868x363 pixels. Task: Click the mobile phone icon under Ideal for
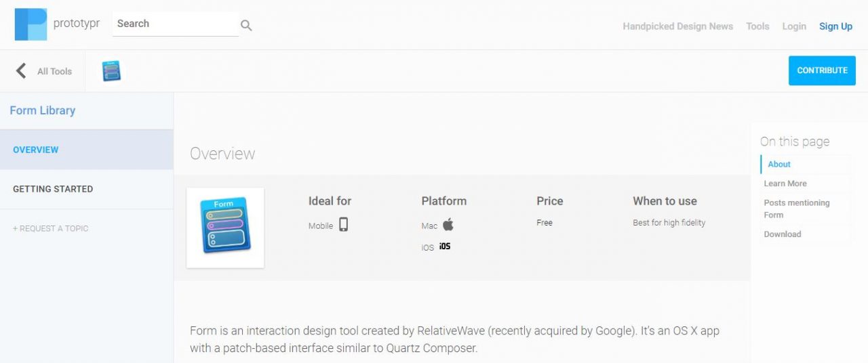click(x=344, y=224)
